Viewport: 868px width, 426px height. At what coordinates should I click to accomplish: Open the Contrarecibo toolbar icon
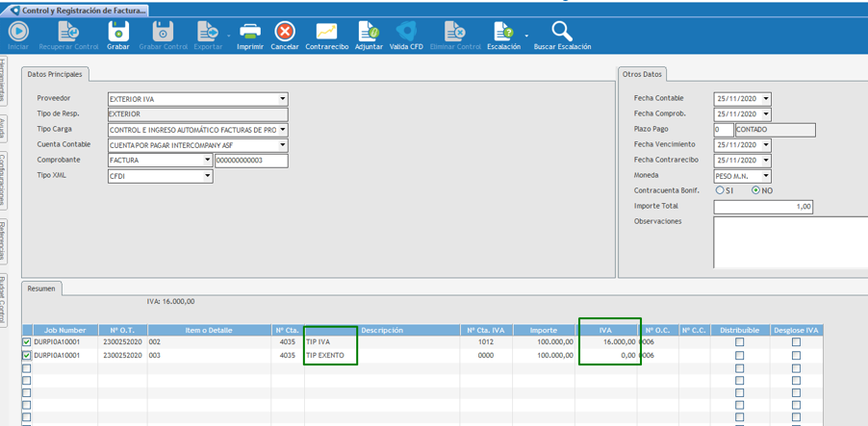tap(326, 33)
